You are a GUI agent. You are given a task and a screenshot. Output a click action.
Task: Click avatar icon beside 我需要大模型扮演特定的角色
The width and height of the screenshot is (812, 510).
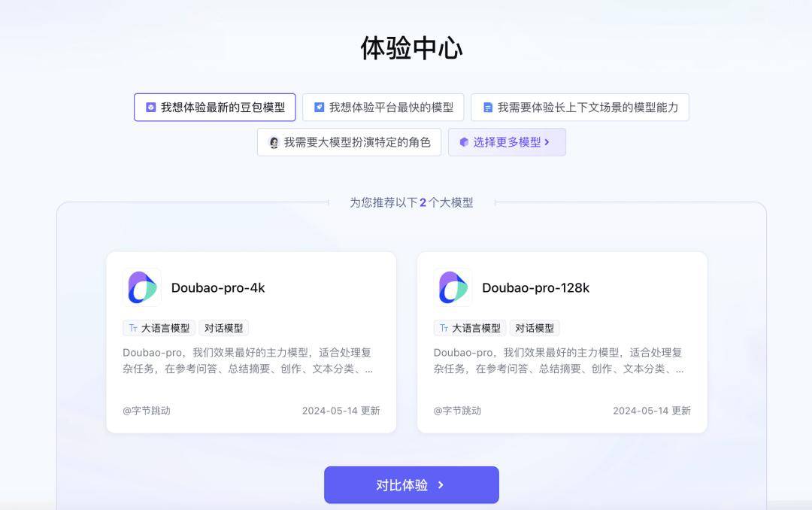click(x=274, y=142)
